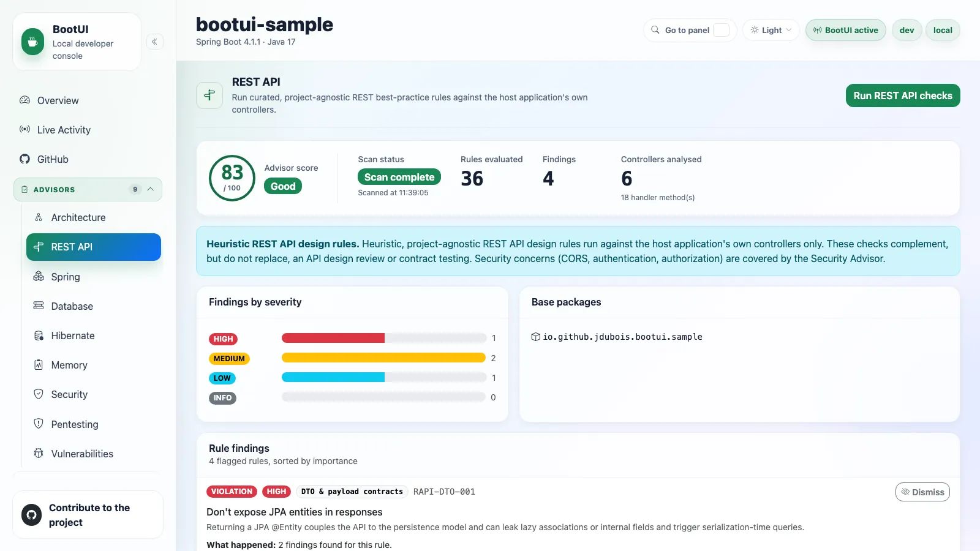Click the "Don't expose JPA entities in responses" title

click(294, 512)
